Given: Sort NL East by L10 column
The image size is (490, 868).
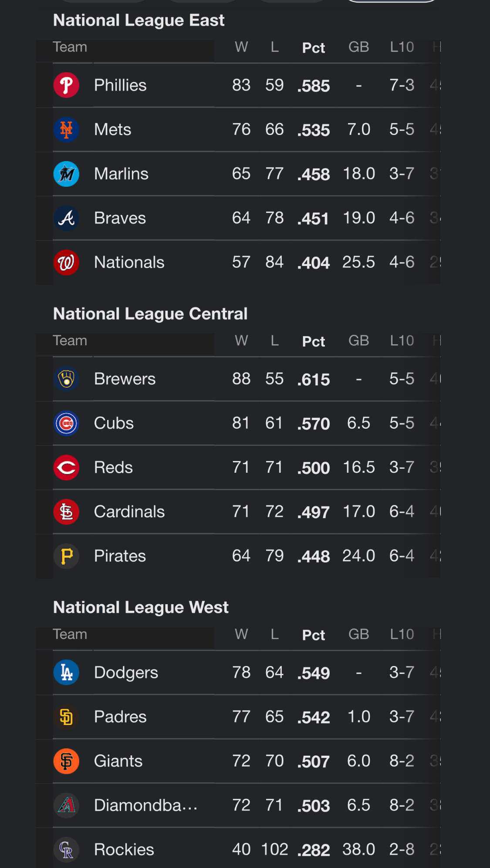Looking at the screenshot, I should coord(402,47).
